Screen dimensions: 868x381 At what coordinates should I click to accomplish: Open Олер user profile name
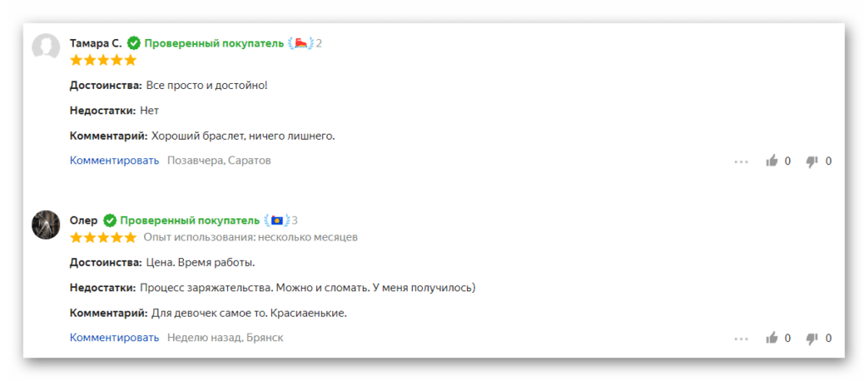pyautogui.click(x=84, y=221)
